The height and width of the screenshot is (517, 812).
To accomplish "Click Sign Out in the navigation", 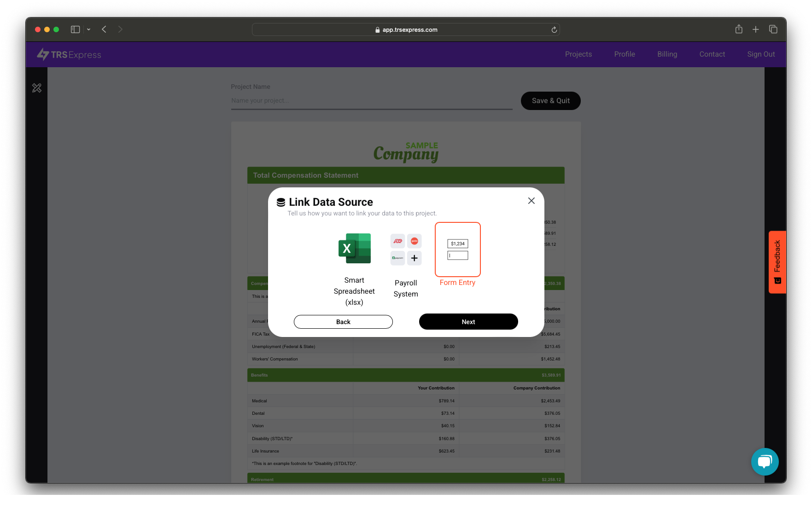I will (x=761, y=54).
